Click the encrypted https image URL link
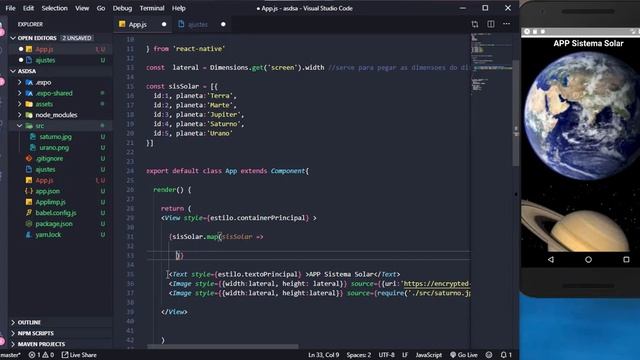This screenshot has width=640, height=360. (x=437, y=284)
